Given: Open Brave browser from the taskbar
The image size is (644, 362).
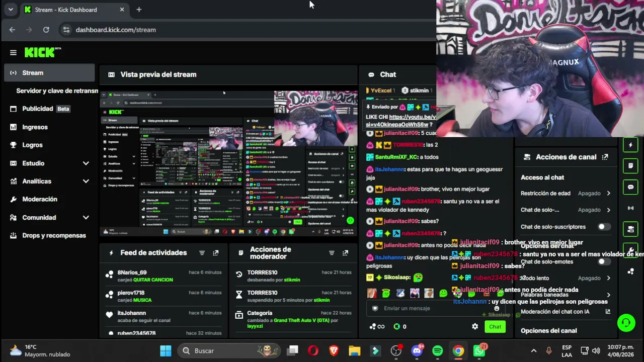Looking at the screenshot, I should [x=334, y=350].
